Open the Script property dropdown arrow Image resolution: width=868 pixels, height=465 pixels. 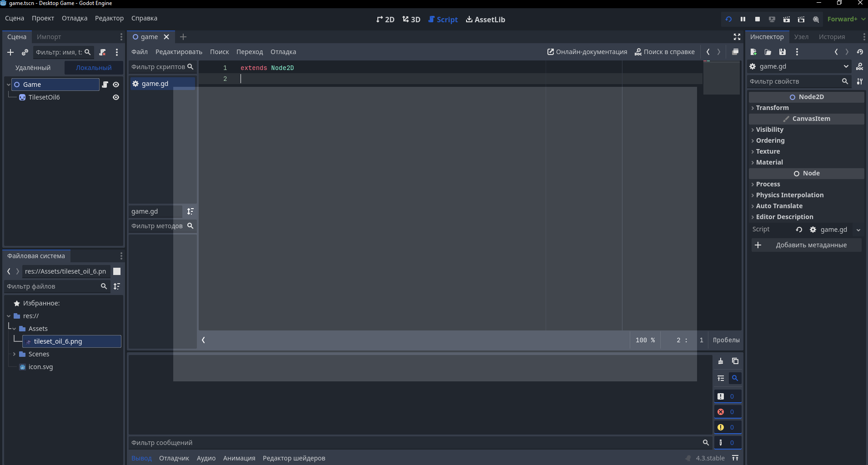[x=858, y=230]
